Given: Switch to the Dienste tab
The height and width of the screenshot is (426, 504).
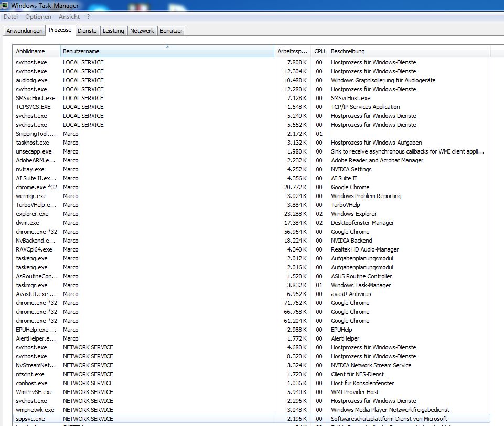Looking at the screenshot, I should coord(87,31).
